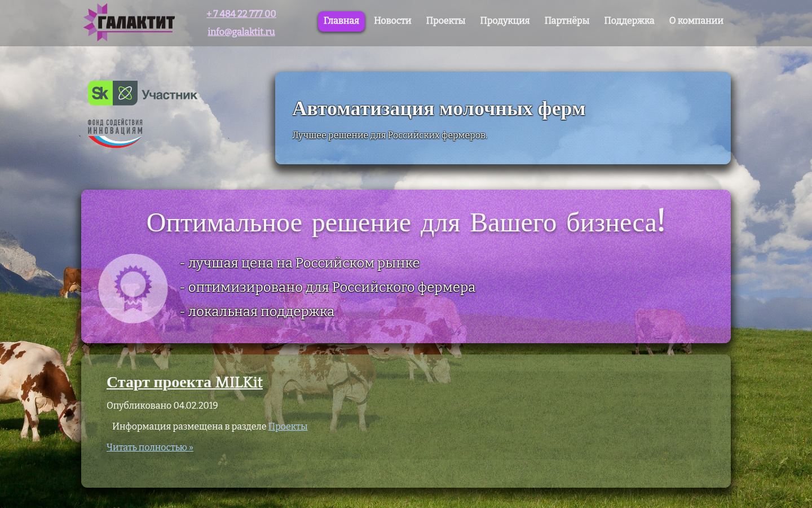Follow the Проекты link in the article
This screenshot has width=812, height=508.
pos(288,426)
